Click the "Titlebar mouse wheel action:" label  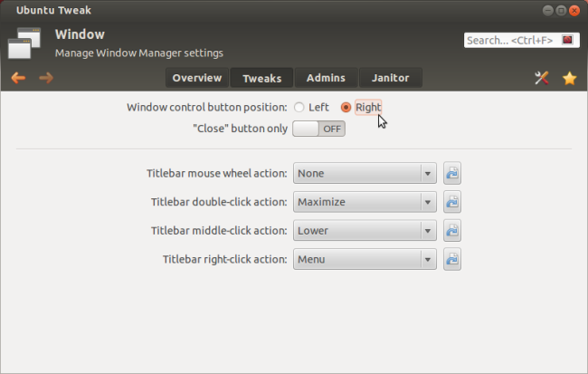217,174
